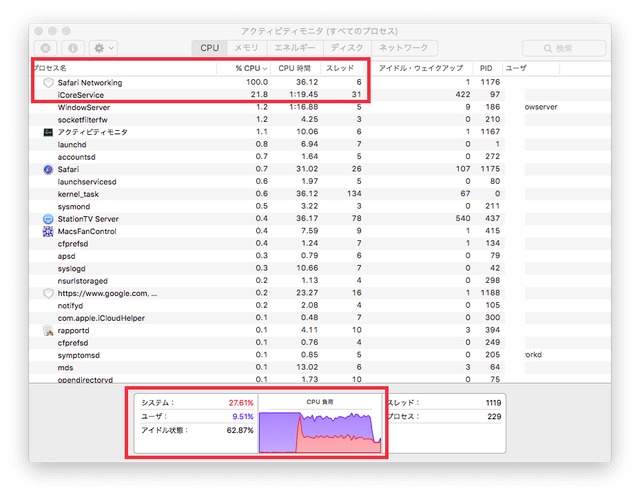Click the アクティビティモニタ app icon

48,132
